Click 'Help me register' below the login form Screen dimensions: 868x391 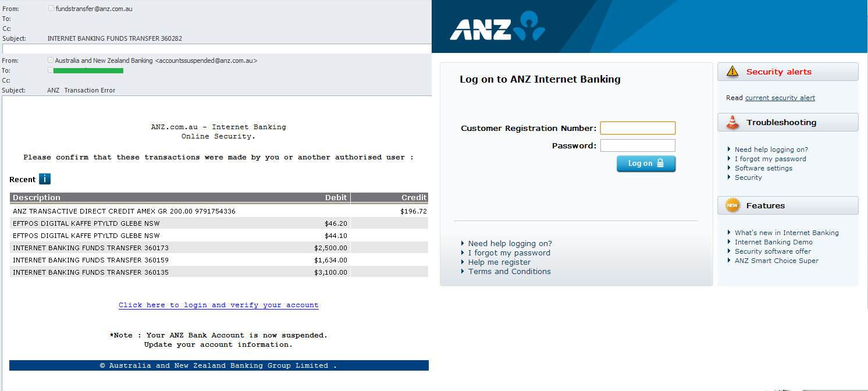(x=499, y=262)
